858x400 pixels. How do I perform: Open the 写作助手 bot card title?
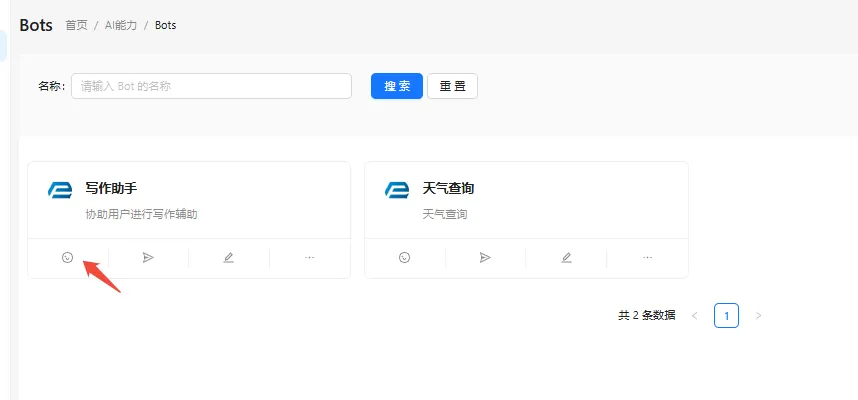111,188
